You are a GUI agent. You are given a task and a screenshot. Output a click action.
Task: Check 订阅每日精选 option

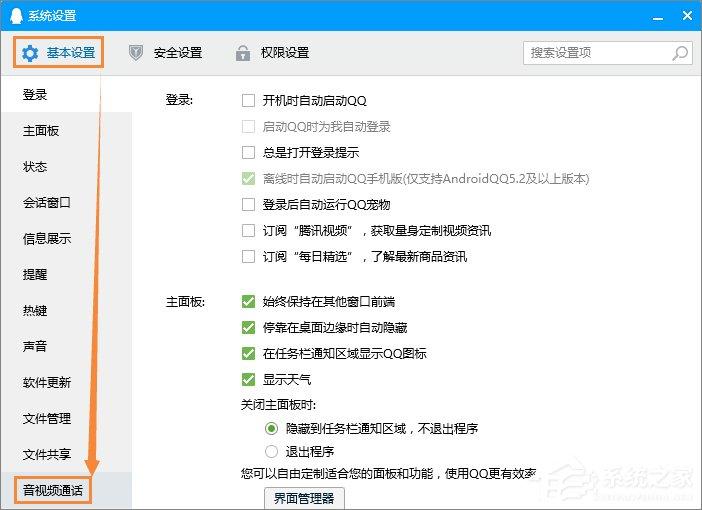[x=248, y=256]
